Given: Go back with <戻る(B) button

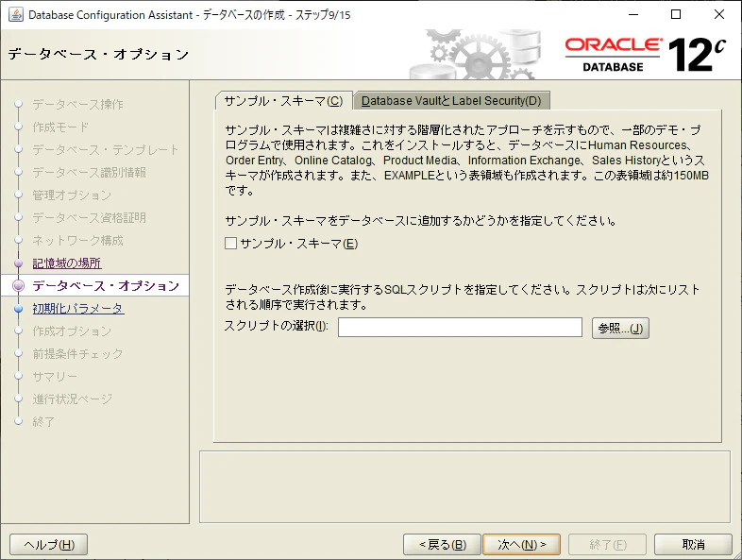Looking at the screenshot, I should 442,544.
